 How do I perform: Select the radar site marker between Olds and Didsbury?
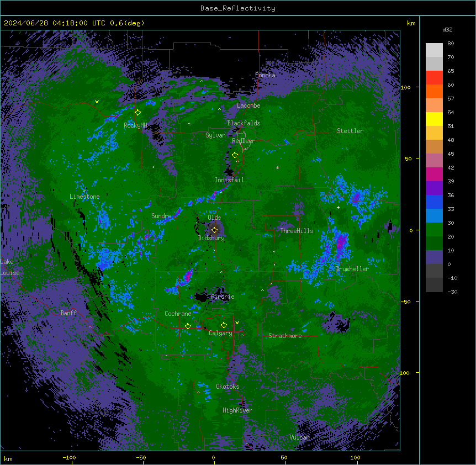click(x=214, y=230)
